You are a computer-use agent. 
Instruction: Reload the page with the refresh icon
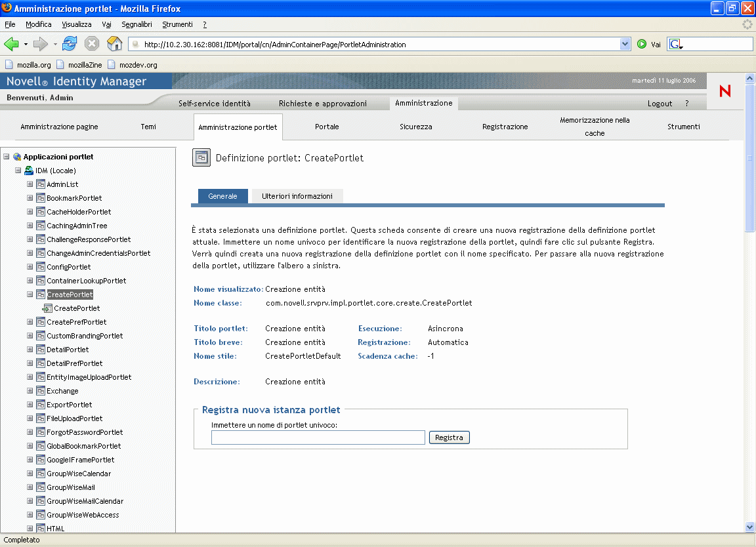(70, 44)
